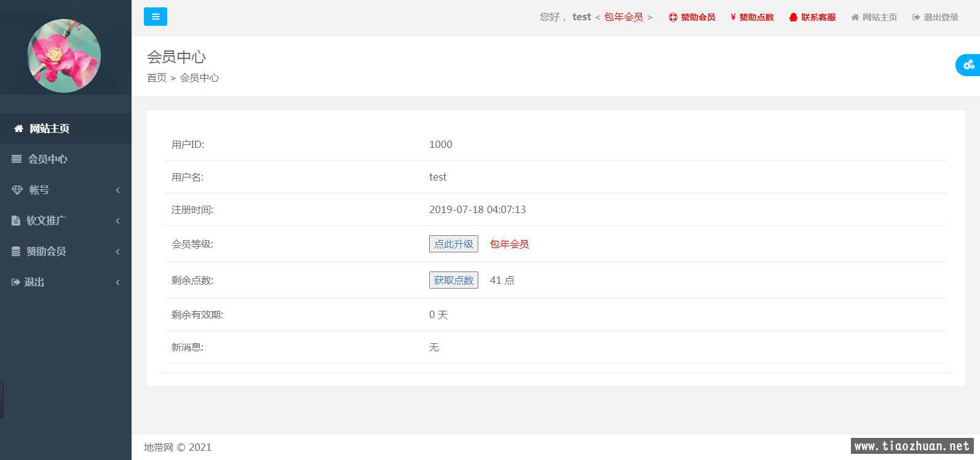The image size is (980, 460).
Task: Expand the 软文推广 submenu chevron
Action: pyautogui.click(x=117, y=221)
